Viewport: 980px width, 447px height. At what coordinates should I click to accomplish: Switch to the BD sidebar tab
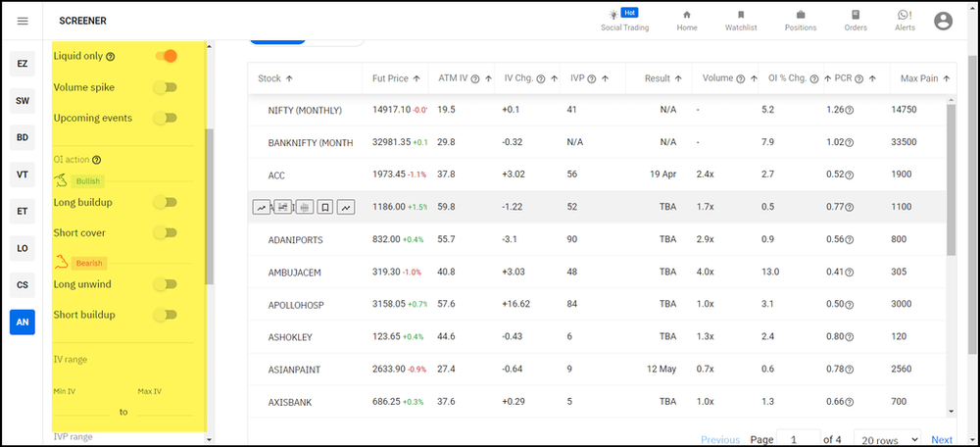tap(22, 137)
